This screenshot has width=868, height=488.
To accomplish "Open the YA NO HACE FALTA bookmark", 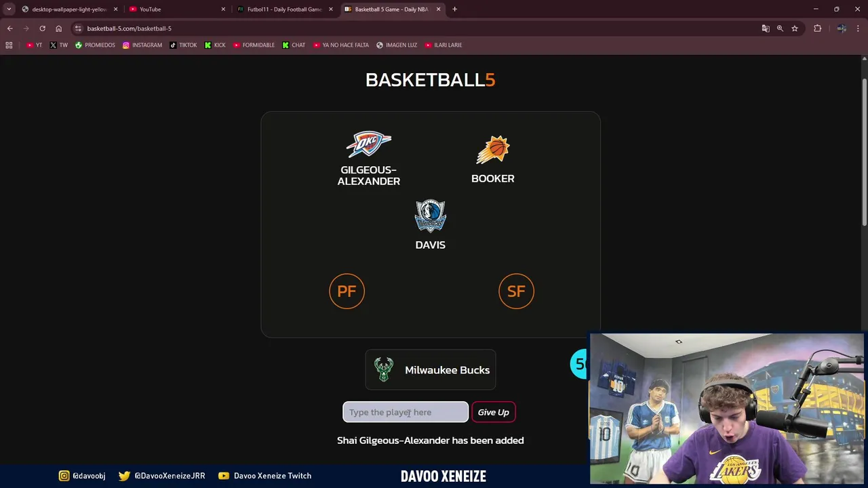I will (x=341, y=45).
